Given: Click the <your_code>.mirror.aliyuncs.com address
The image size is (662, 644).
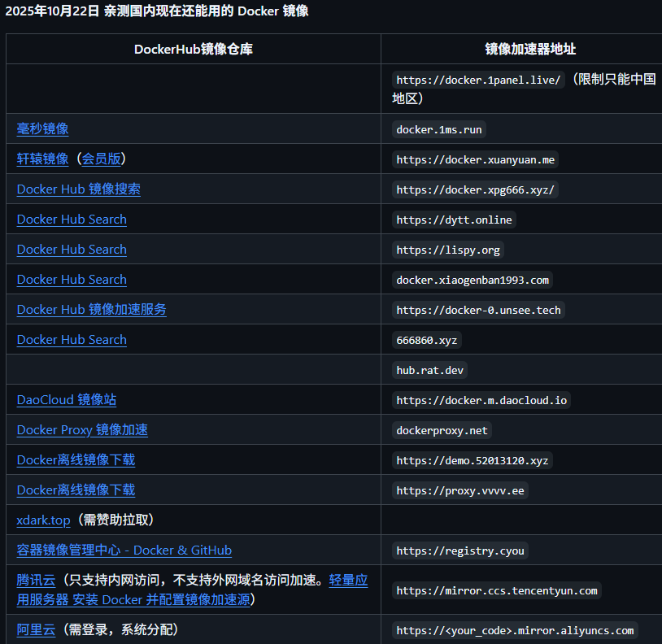Looking at the screenshot, I should pyautogui.click(x=515, y=630).
